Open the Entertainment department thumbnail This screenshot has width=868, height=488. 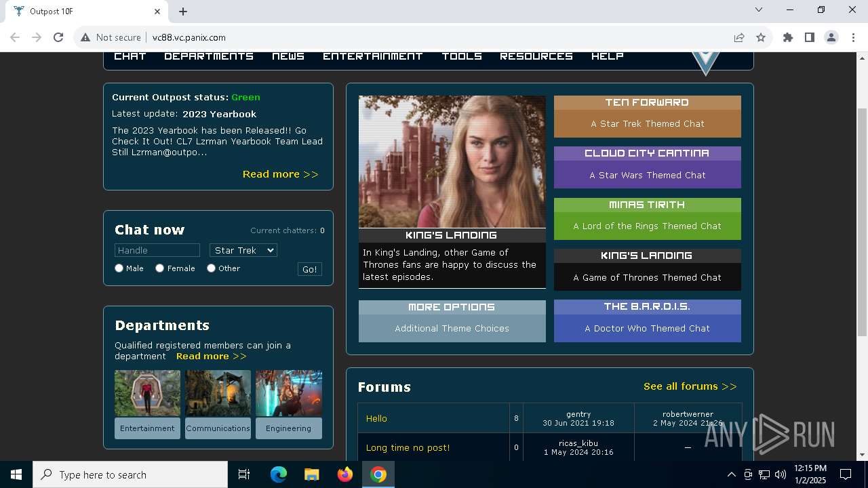click(x=147, y=393)
